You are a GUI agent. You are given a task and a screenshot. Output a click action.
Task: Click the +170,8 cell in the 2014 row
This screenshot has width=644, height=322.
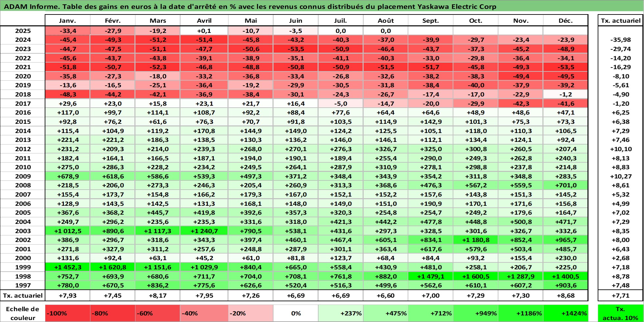tap(204, 131)
